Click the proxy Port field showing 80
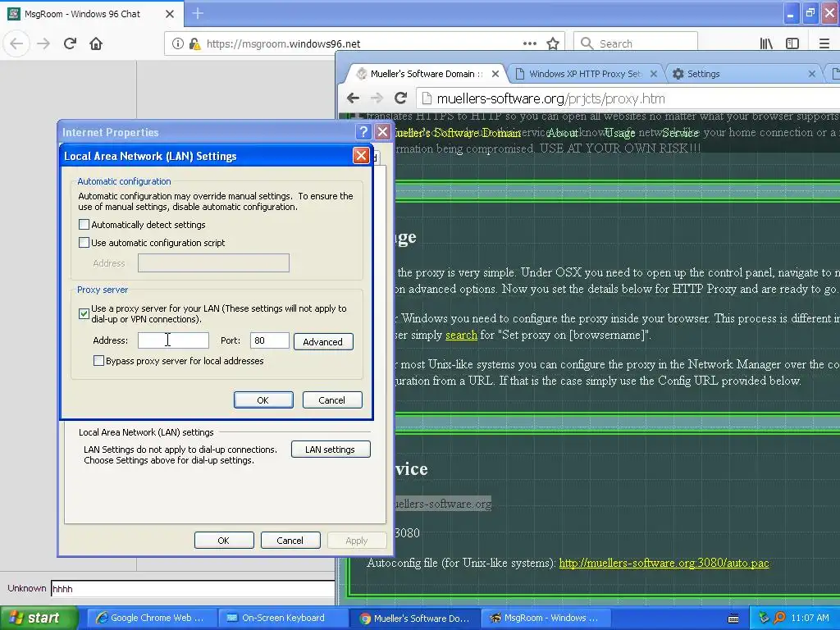This screenshot has width=840, height=630. (x=269, y=340)
